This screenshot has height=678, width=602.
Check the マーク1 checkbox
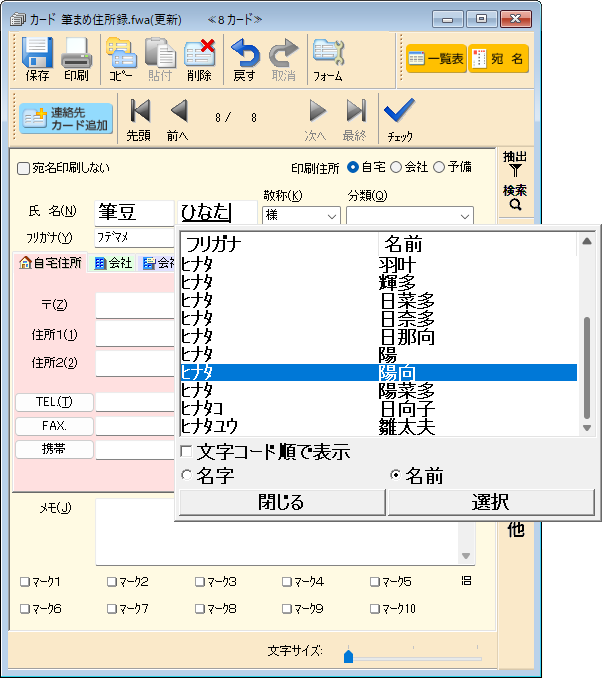click(x=25, y=582)
